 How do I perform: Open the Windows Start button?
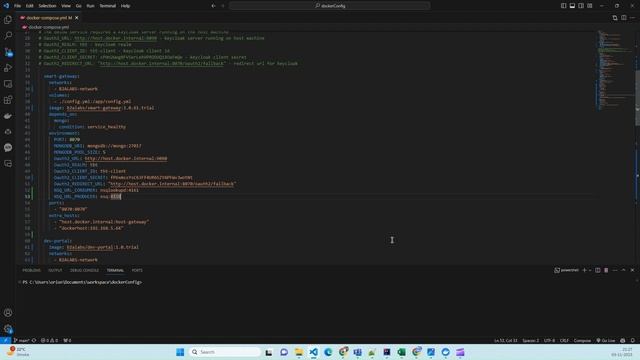[180, 352]
